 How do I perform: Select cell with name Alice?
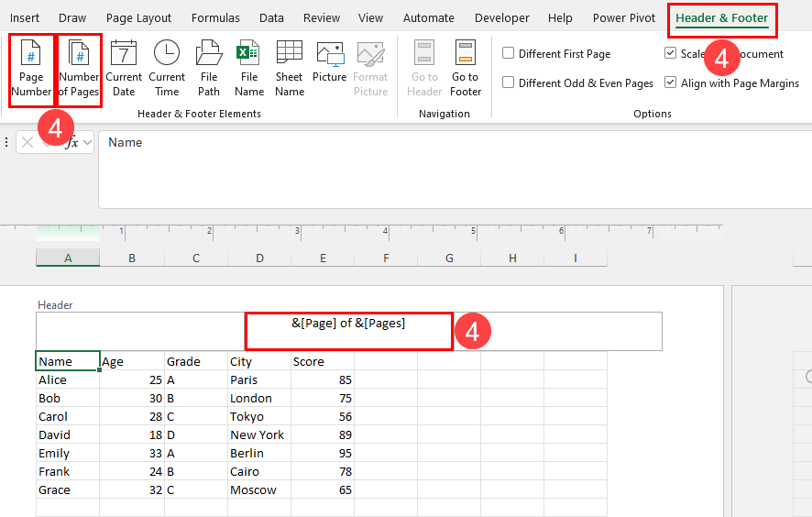[68, 379]
